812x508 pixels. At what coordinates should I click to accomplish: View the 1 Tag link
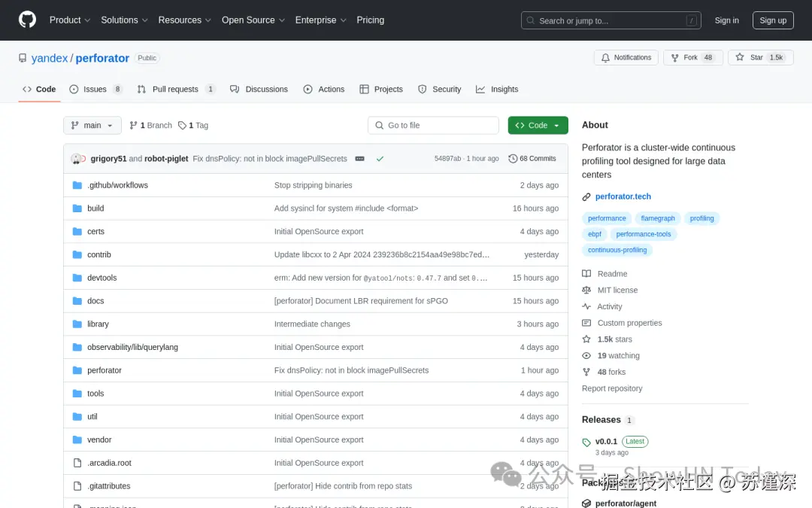(x=193, y=126)
